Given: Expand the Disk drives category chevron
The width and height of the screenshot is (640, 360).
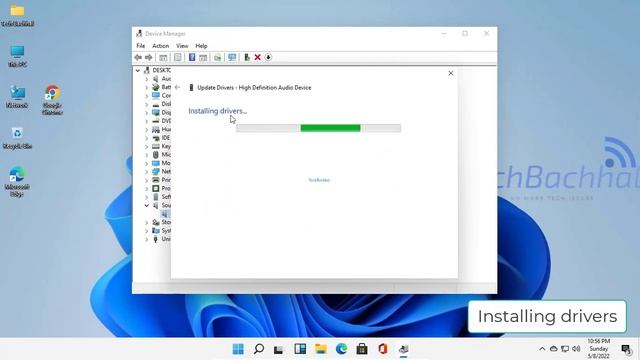Looking at the screenshot, I should [x=147, y=104].
